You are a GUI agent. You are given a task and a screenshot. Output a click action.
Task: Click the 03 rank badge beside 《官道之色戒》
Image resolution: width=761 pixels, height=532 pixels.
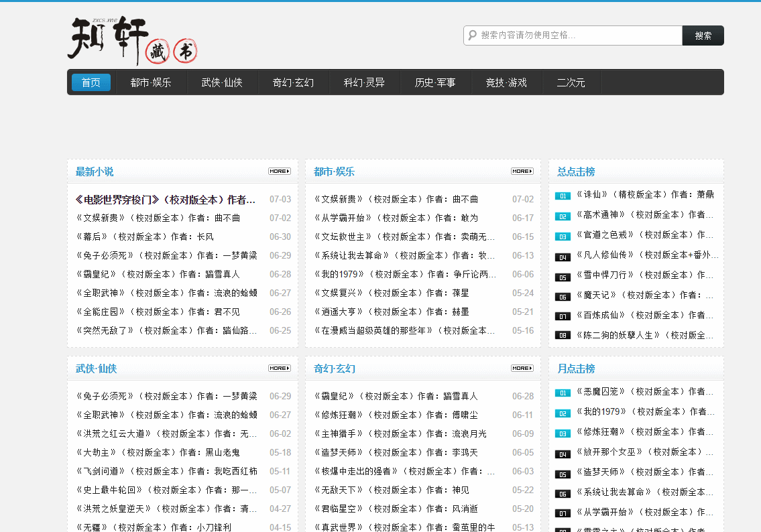click(563, 237)
